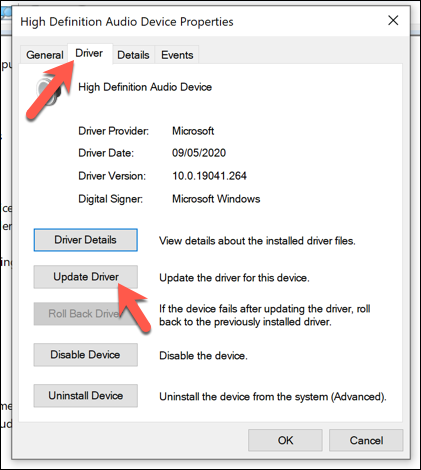Click the Uninstall Device button
Viewport: 421px width, 470px height.
(85, 396)
